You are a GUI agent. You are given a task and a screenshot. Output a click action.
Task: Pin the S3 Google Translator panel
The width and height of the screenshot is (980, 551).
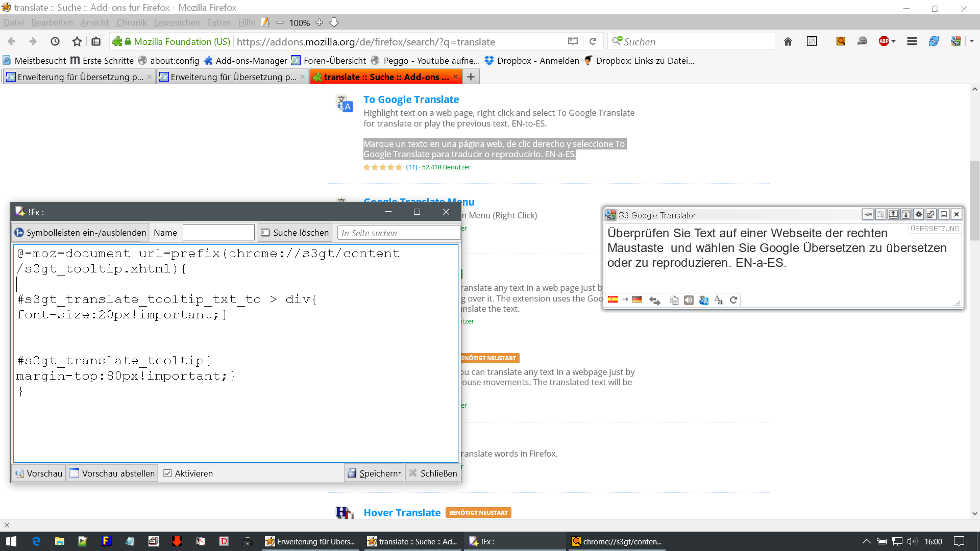(x=868, y=215)
